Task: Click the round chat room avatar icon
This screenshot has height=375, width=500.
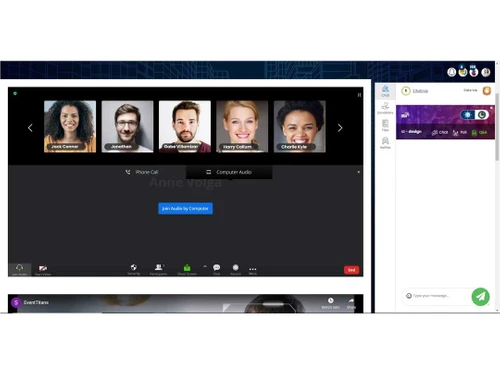Action: coord(406,91)
